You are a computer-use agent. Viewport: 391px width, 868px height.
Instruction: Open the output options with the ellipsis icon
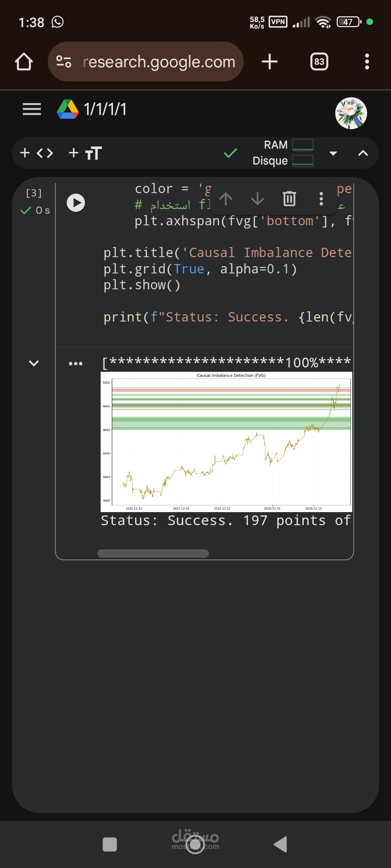point(75,363)
